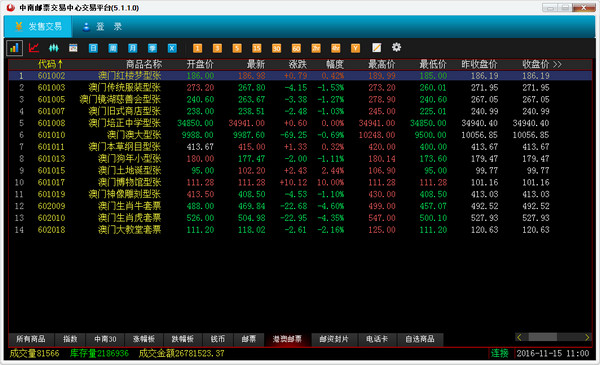This screenshot has height=365, width=600.
Task: Select row 601005 澳门镜湖慈善会型张
Action: (x=300, y=99)
